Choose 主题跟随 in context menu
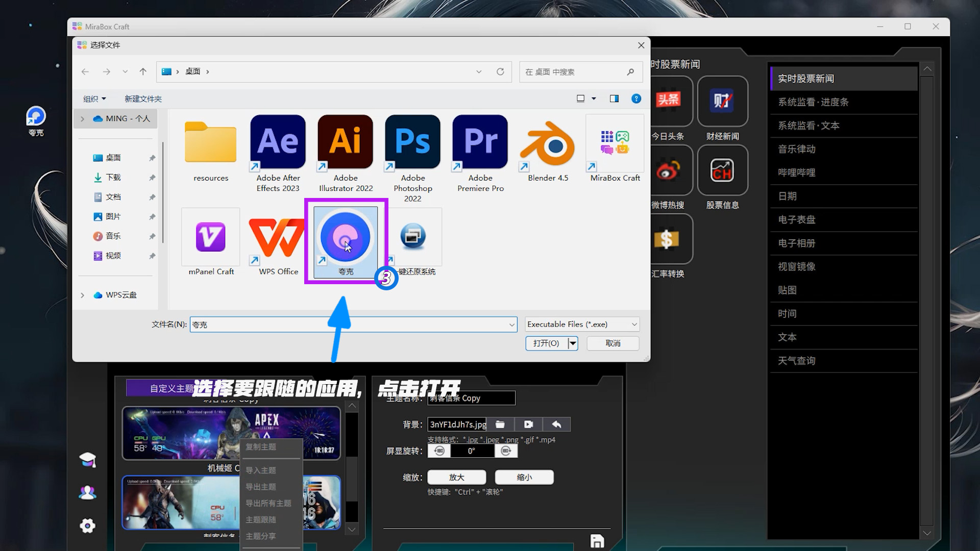This screenshot has height=551, width=980. pyautogui.click(x=261, y=519)
